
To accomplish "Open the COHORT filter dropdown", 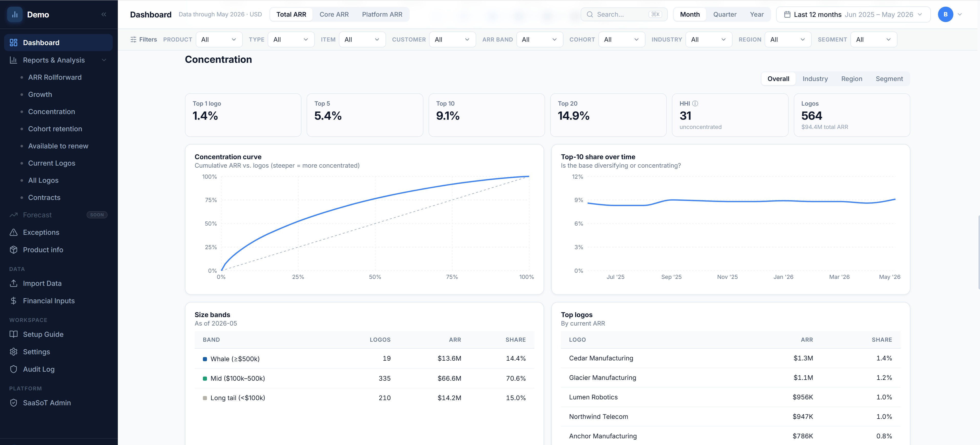I will pos(622,39).
